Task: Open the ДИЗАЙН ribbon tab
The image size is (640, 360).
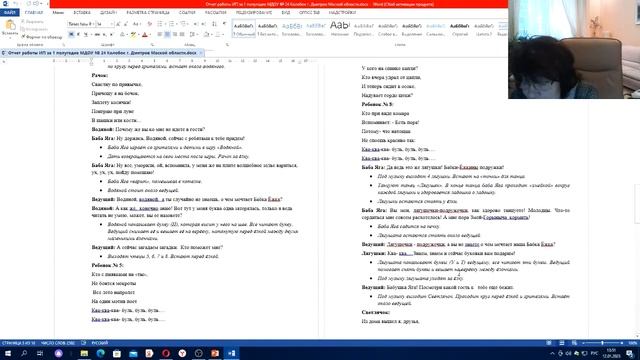Action: [x=108, y=13]
